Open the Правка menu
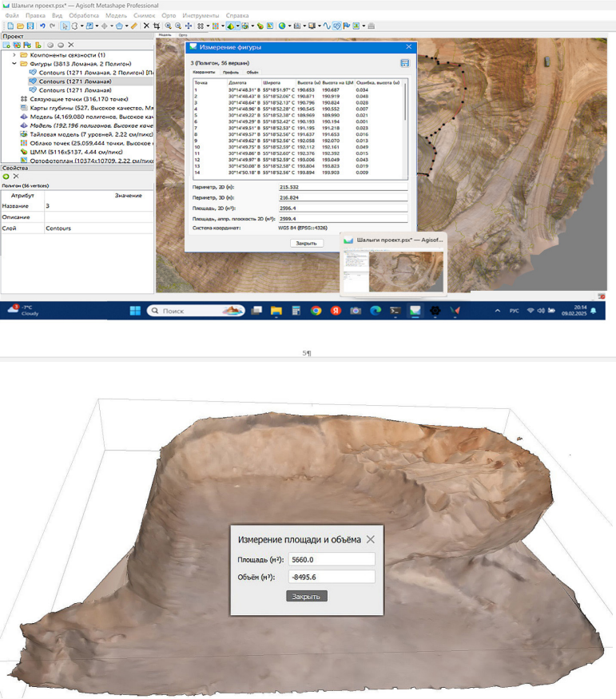Screen dimensions: 616x699 click(x=35, y=15)
